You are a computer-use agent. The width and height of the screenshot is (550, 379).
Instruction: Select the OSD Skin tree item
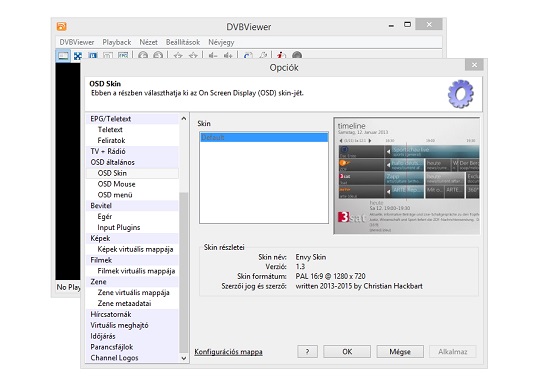coord(132,173)
